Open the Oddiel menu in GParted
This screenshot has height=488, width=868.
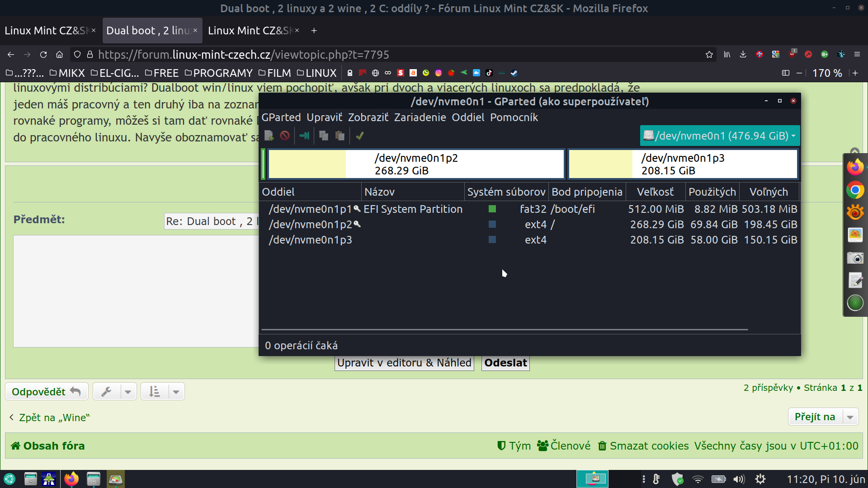point(468,117)
